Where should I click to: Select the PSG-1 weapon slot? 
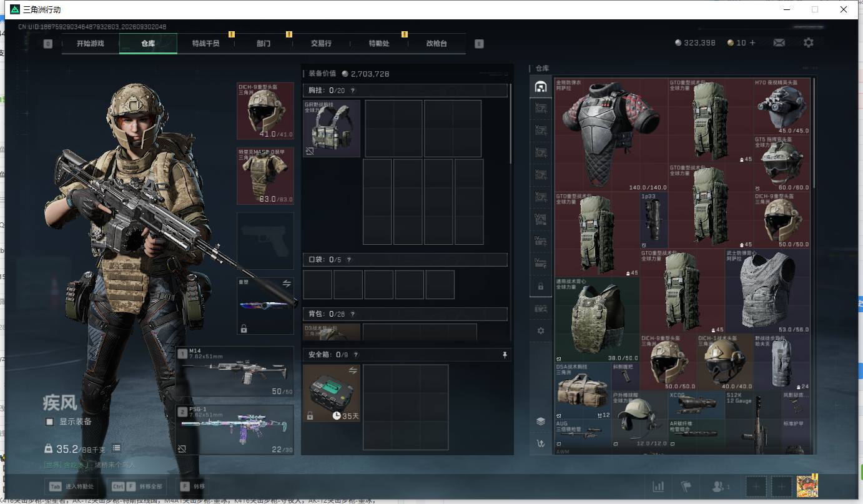pyautogui.click(x=235, y=430)
